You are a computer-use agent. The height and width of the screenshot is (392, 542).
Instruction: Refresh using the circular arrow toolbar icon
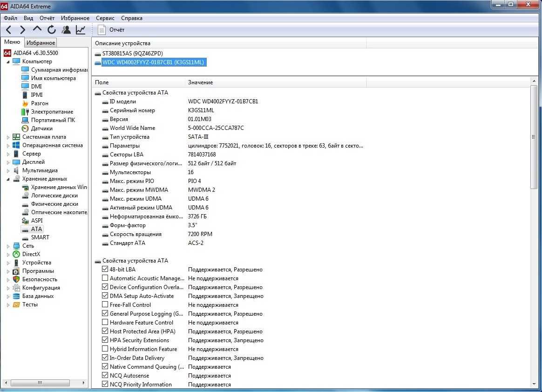[52, 30]
